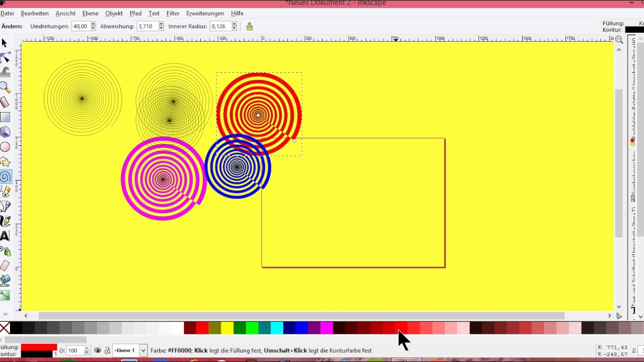
Task: Click the vertical scrollbar down arrow
Action: click(x=619, y=307)
